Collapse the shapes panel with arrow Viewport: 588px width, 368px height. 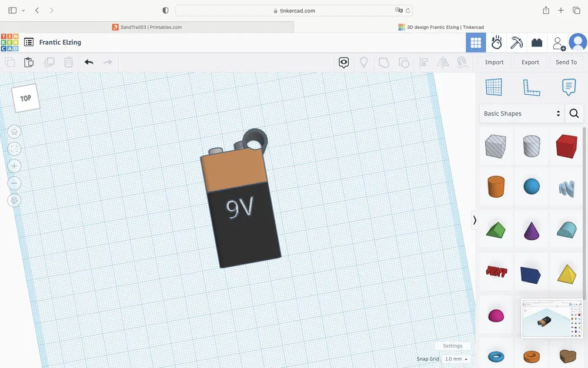(x=475, y=220)
